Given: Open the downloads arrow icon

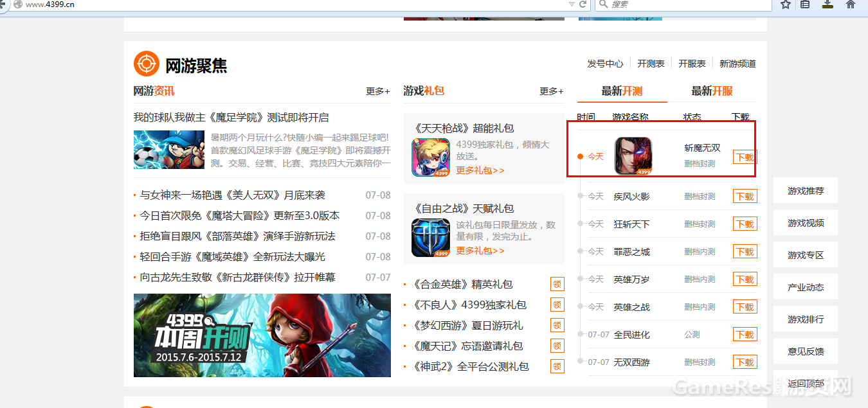Looking at the screenshot, I should pyautogui.click(x=827, y=4).
